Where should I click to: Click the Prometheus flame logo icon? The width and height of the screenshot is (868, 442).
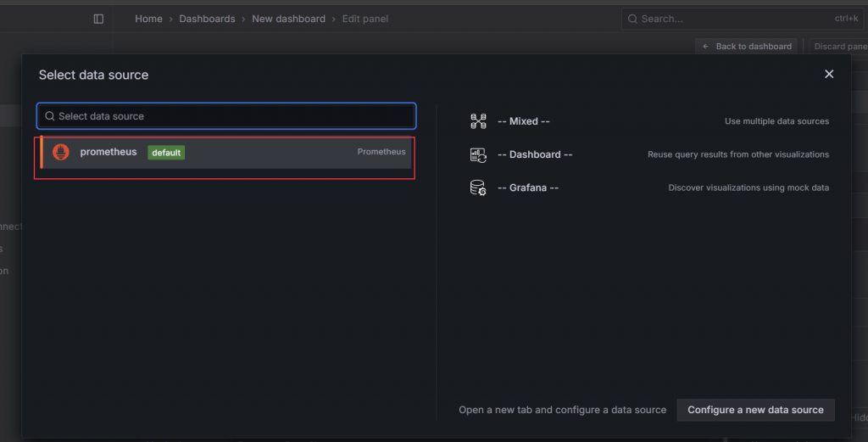pyautogui.click(x=61, y=152)
